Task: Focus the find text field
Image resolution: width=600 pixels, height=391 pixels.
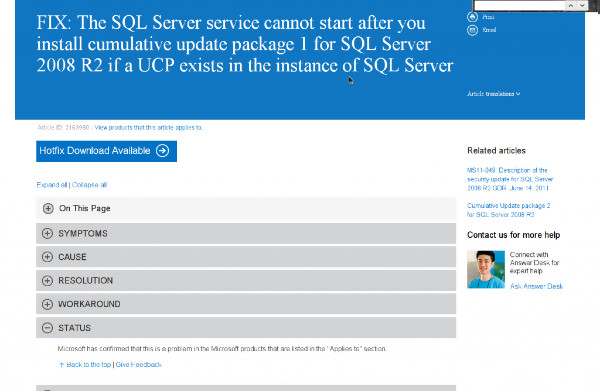Action: [519, 5]
